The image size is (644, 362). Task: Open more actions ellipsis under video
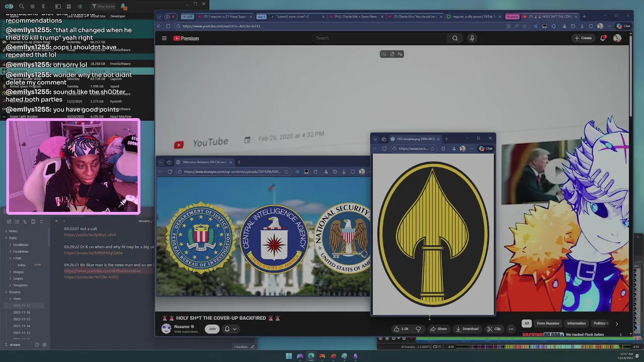coord(511,329)
